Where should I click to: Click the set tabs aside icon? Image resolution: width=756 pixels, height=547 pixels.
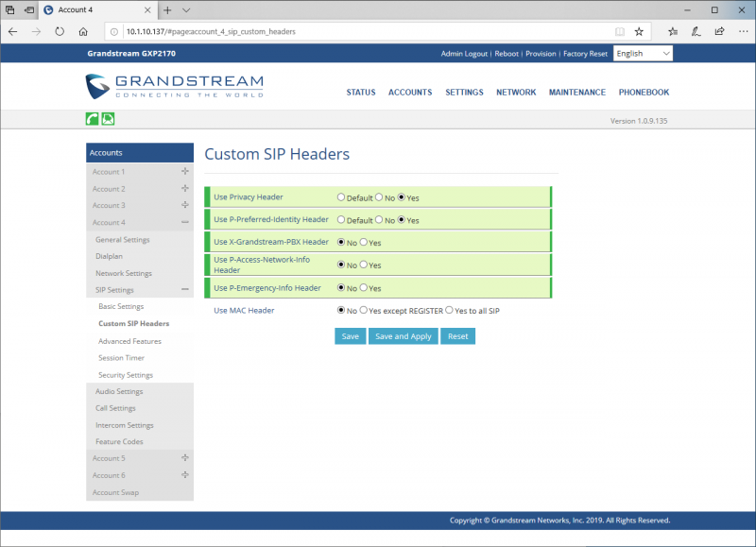29,9
